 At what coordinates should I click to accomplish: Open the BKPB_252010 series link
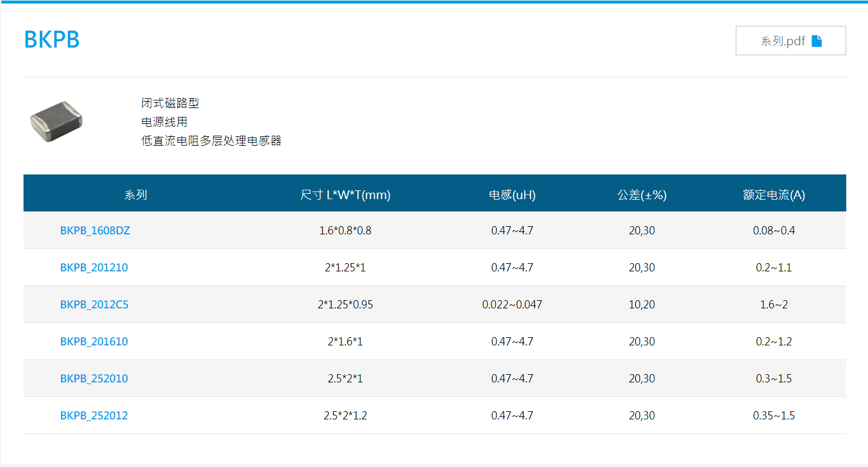(x=94, y=378)
